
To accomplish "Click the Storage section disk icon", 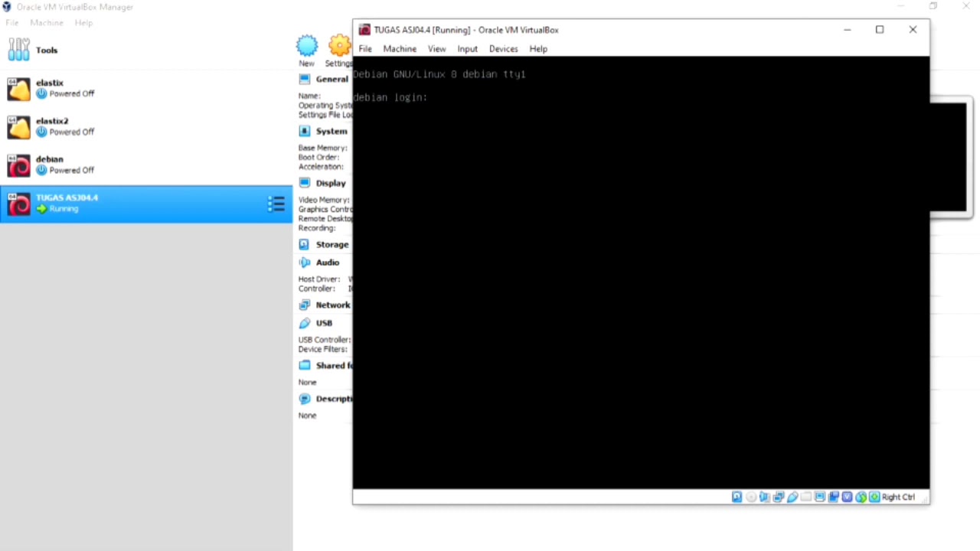I will click(x=305, y=244).
